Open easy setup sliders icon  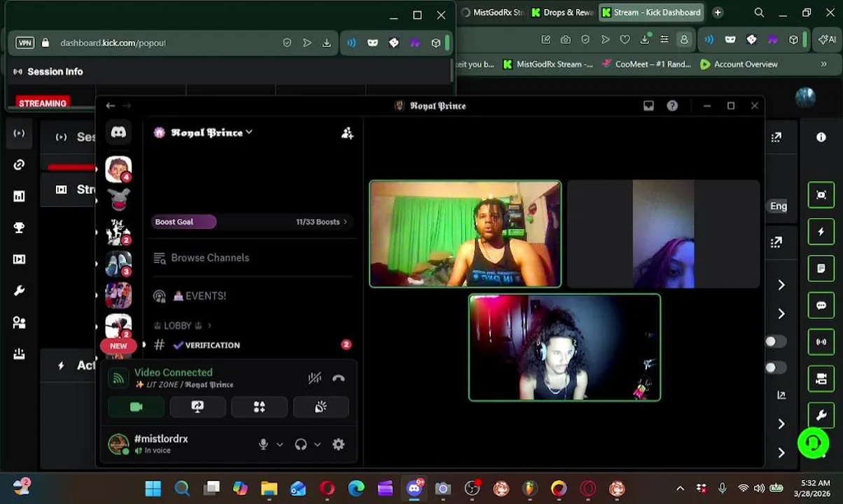(664, 40)
